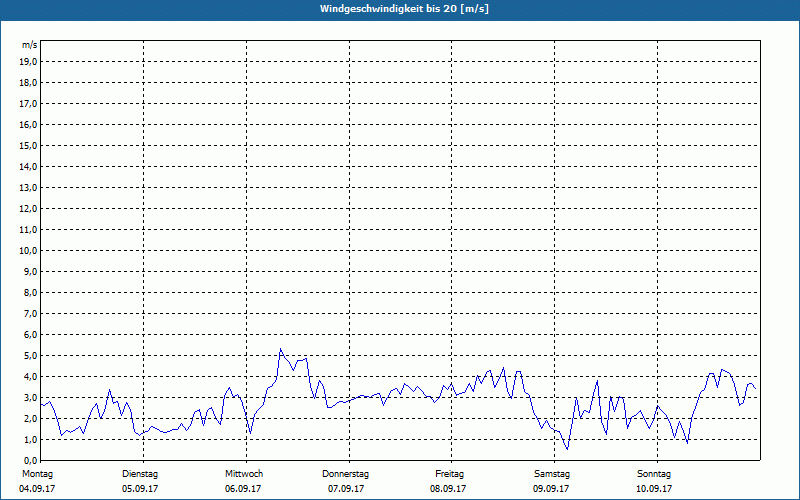
Task: Click the lowest wind dip near Samstag start
Action: [x=567, y=449]
